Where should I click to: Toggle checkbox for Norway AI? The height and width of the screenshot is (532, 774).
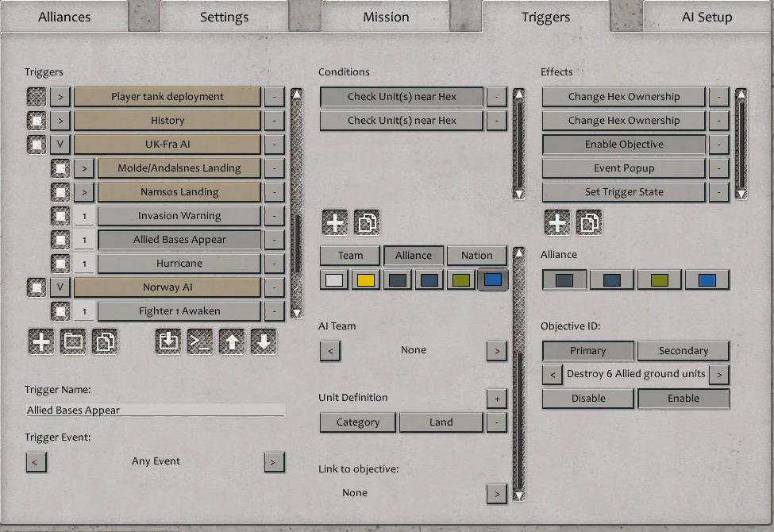(36, 287)
